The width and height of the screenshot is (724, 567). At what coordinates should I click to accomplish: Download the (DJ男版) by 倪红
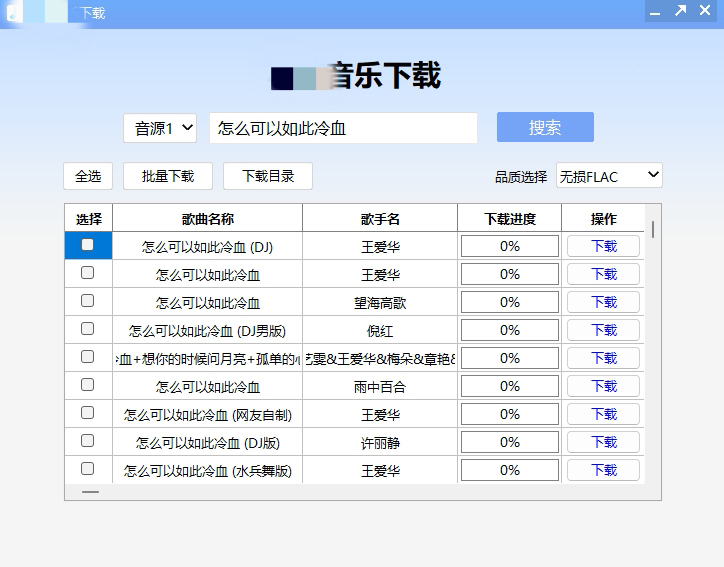click(603, 330)
